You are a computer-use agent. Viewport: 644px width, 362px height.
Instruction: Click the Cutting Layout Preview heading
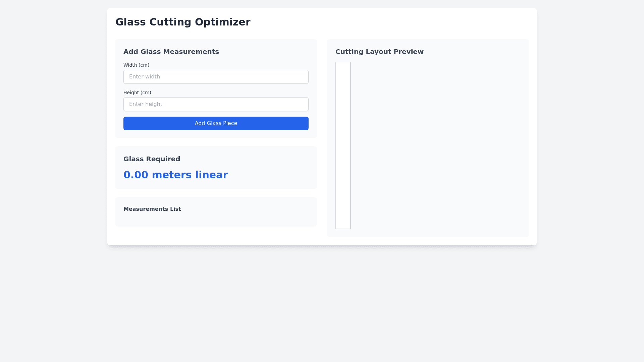pyautogui.click(x=379, y=52)
